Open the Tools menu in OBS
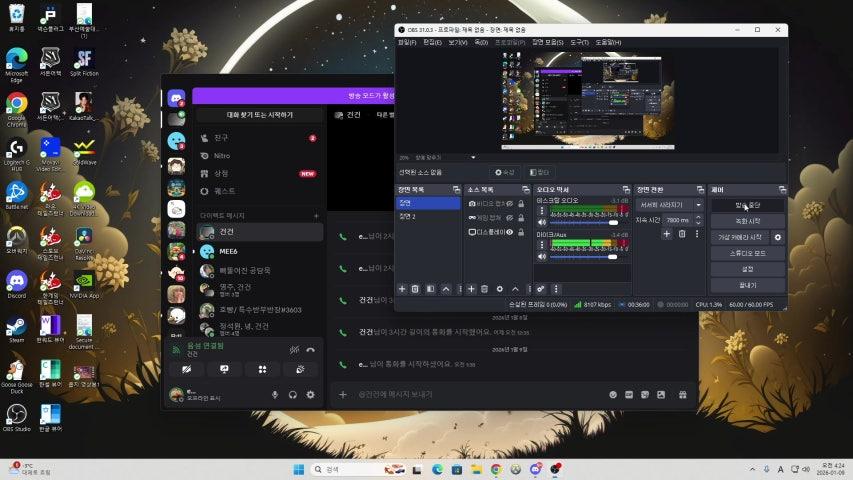The height and width of the screenshot is (480, 853). [x=580, y=43]
